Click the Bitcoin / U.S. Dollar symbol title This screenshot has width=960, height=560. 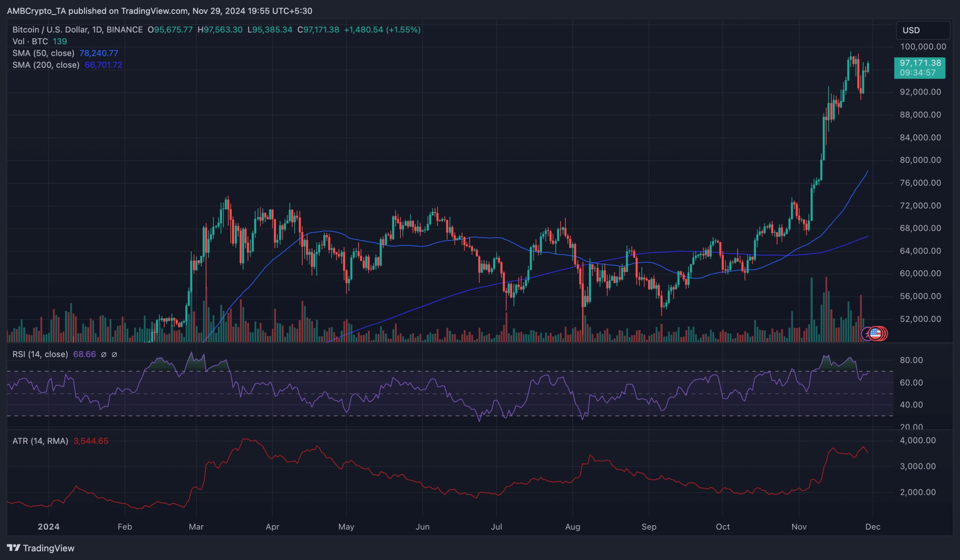pyautogui.click(x=77, y=30)
